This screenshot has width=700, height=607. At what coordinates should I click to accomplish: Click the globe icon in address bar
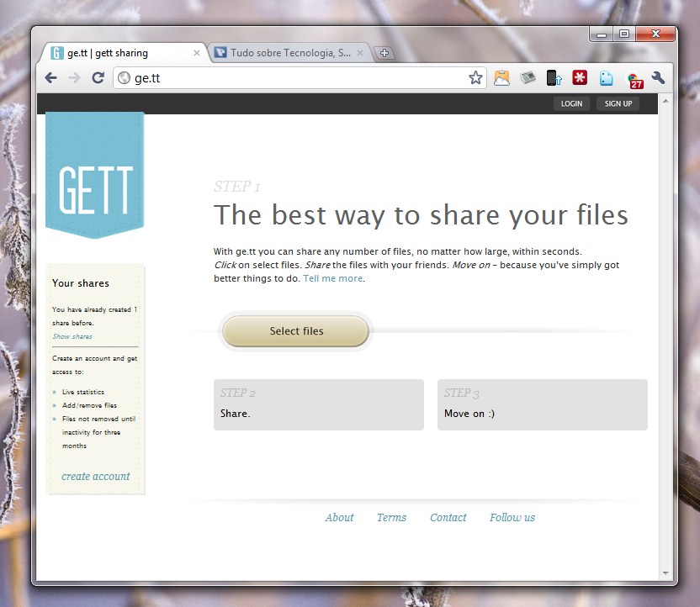click(x=124, y=78)
